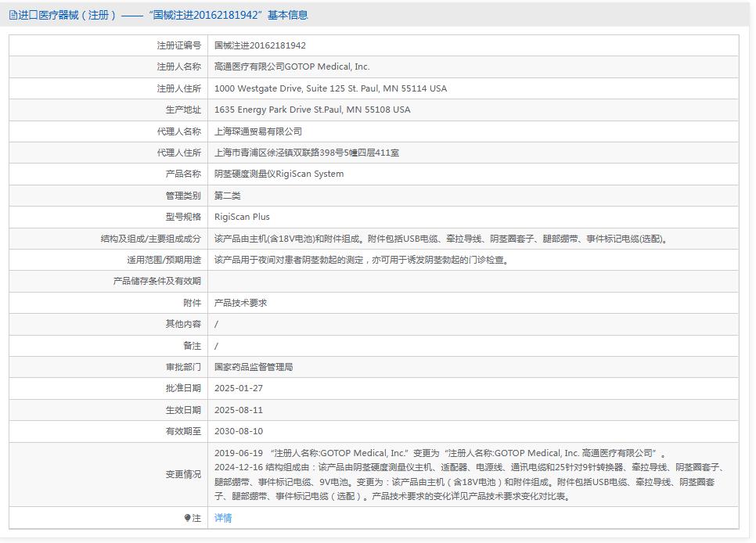756x543 pixels.
Task: Click the 第二类 management category value
Action: coord(228,196)
